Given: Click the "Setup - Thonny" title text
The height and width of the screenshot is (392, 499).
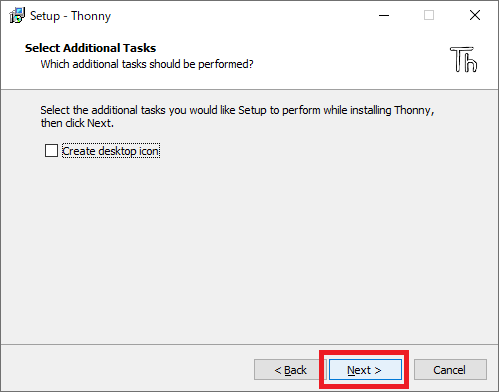Looking at the screenshot, I should click(x=70, y=16).
